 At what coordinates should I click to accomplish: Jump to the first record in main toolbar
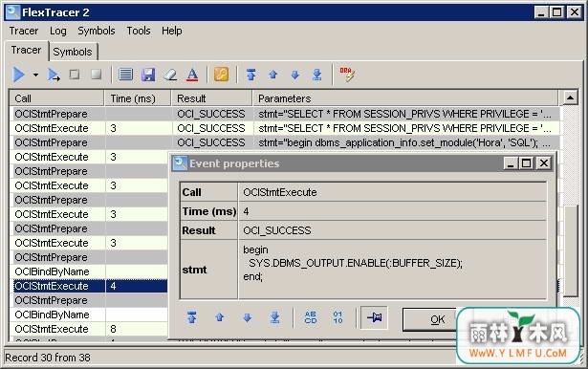(x=250, y=75)
